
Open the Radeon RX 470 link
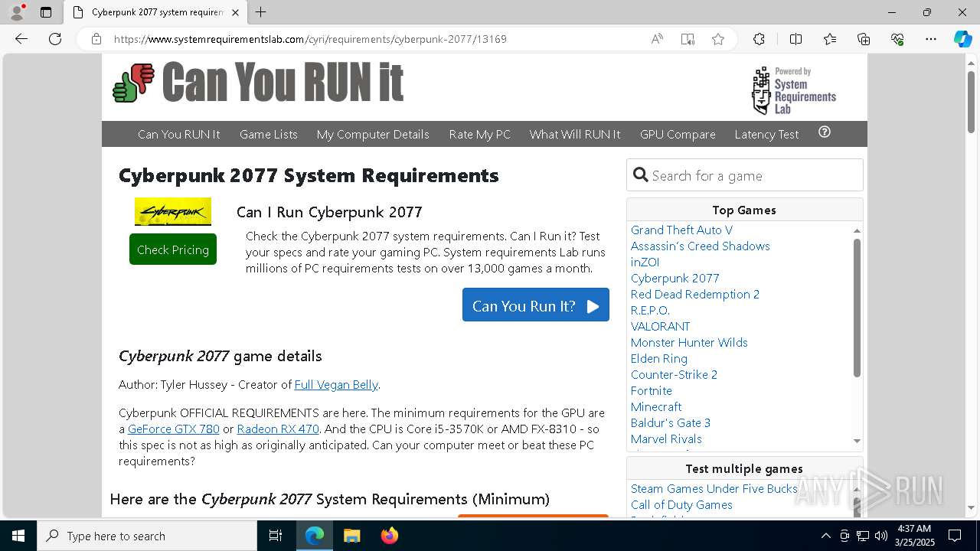(x=278, y=429)
